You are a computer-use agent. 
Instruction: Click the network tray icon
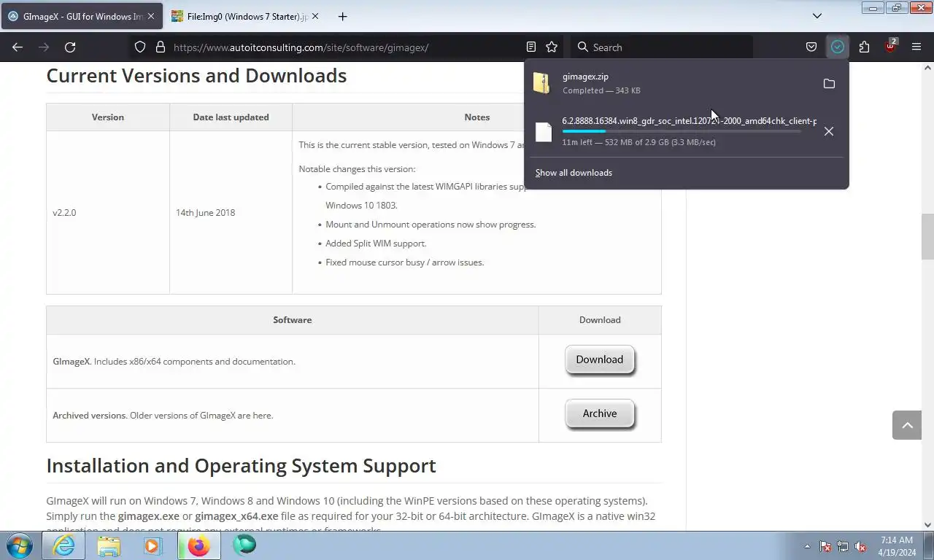click(843, 546)
